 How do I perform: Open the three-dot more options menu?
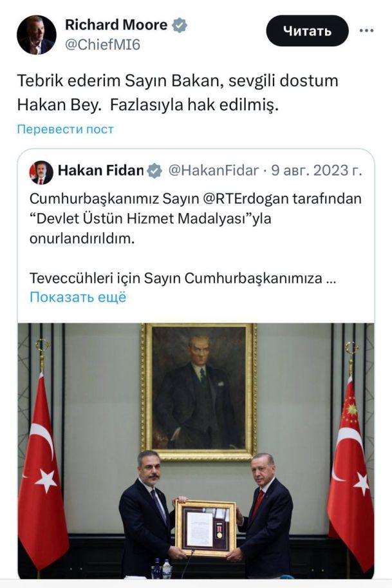point(366,31)
